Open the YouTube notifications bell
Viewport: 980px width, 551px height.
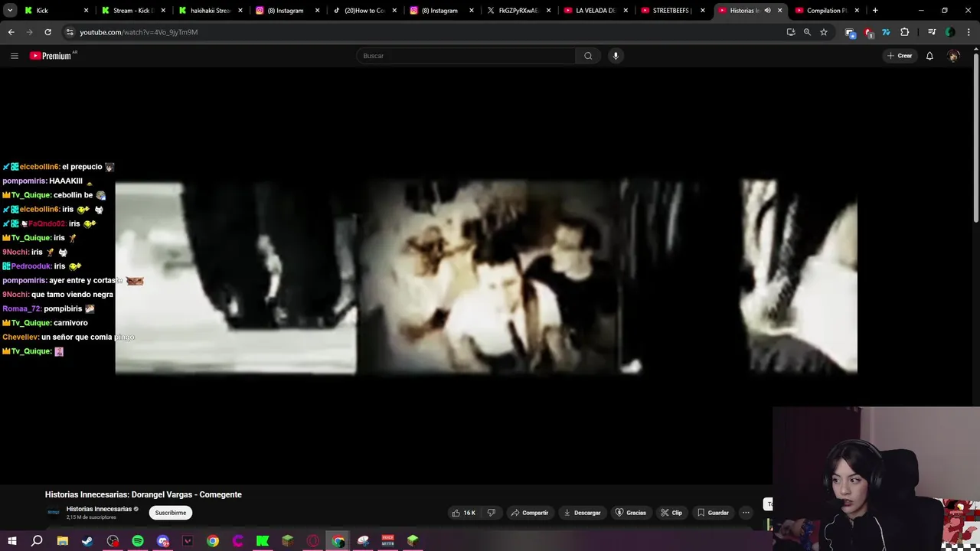929,56
